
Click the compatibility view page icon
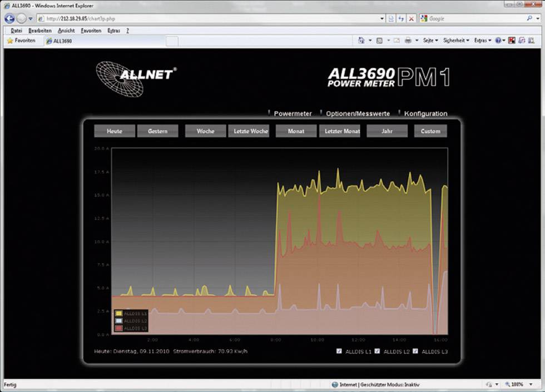391,19
